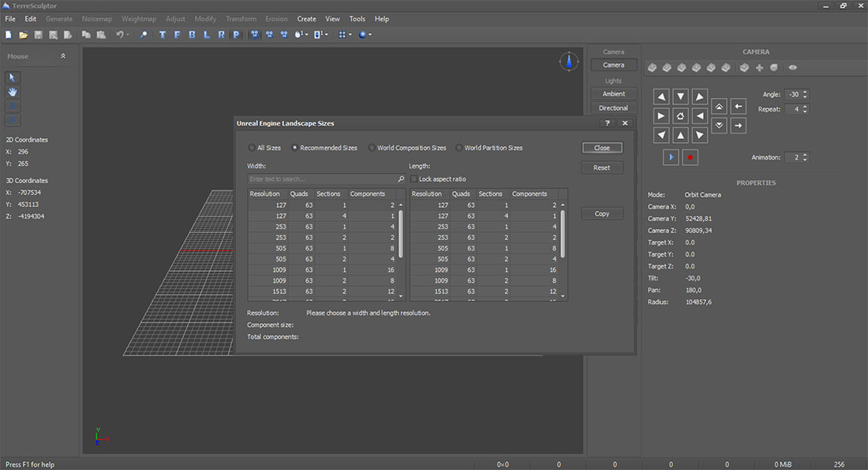Click the compass north indicator in viewport

[x=569, y=61]
